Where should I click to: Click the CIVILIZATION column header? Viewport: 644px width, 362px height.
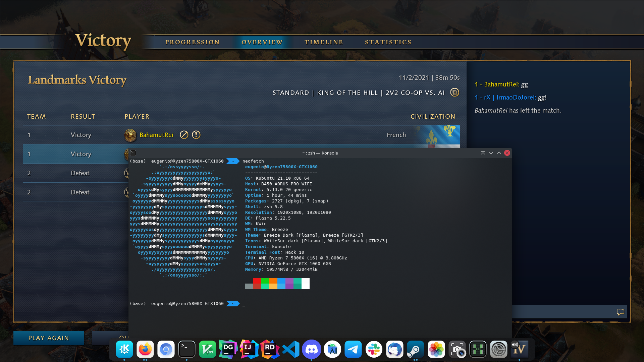(x=433, y=117)
